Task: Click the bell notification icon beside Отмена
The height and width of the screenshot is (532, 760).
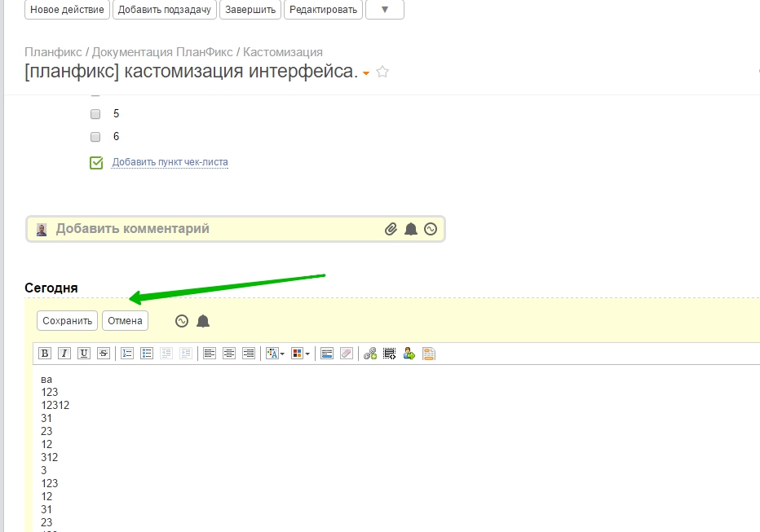Action: tap(203, 321)
